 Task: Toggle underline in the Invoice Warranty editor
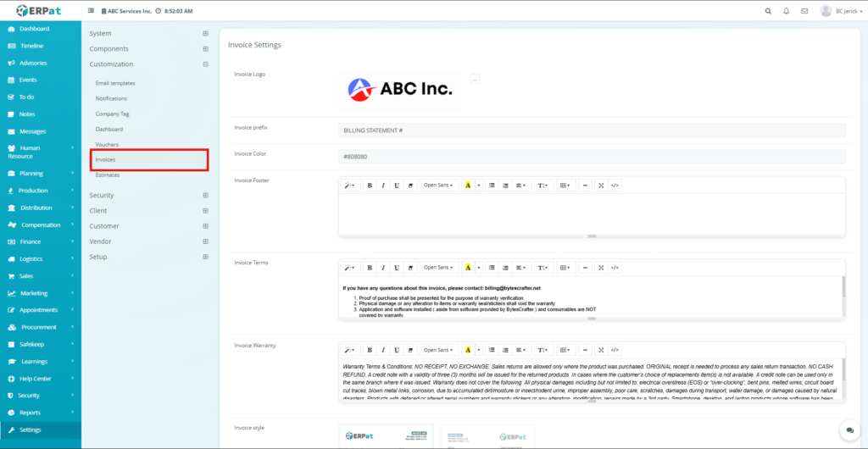397,350
